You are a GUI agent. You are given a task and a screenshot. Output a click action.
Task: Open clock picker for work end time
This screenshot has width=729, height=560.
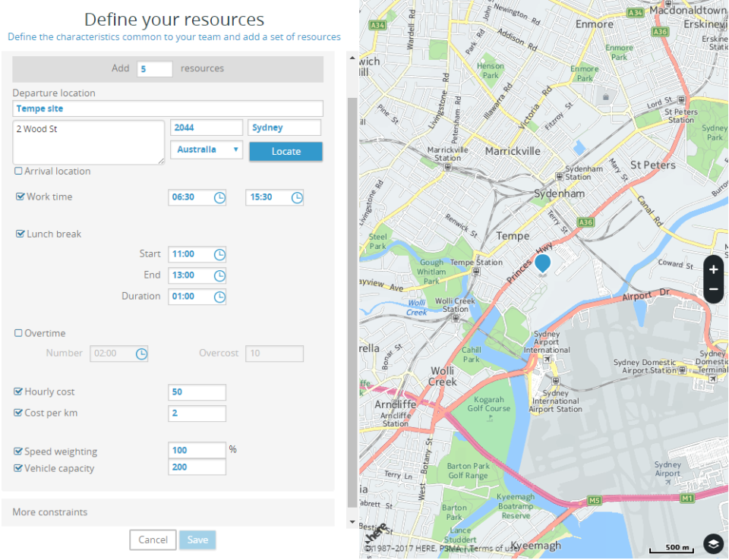297,197
